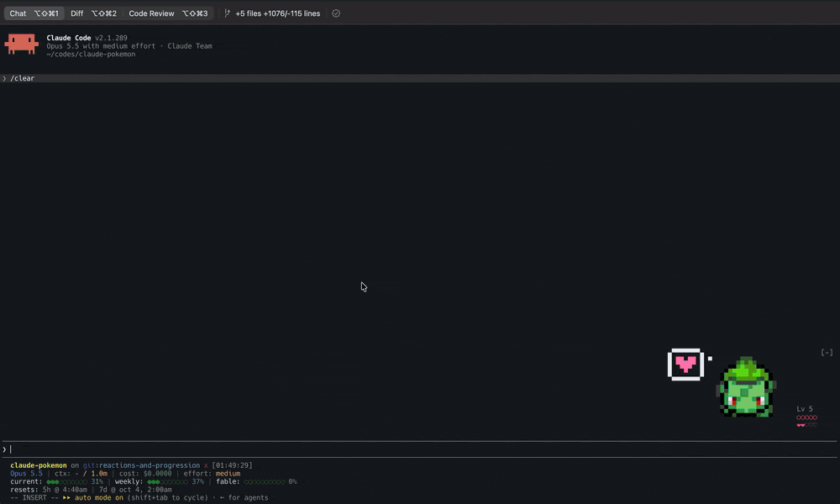Click the 'Claude Code' title text
Image resolution: width=840 pixels, height=504 pixels.
point(69,38)
